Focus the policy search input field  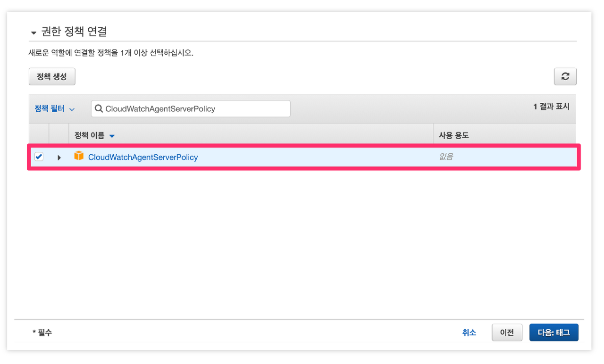[191, 108]
